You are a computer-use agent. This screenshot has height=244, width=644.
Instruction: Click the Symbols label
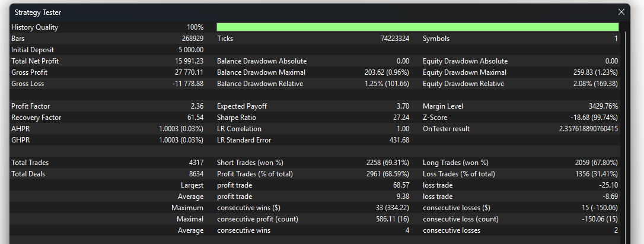436,39
